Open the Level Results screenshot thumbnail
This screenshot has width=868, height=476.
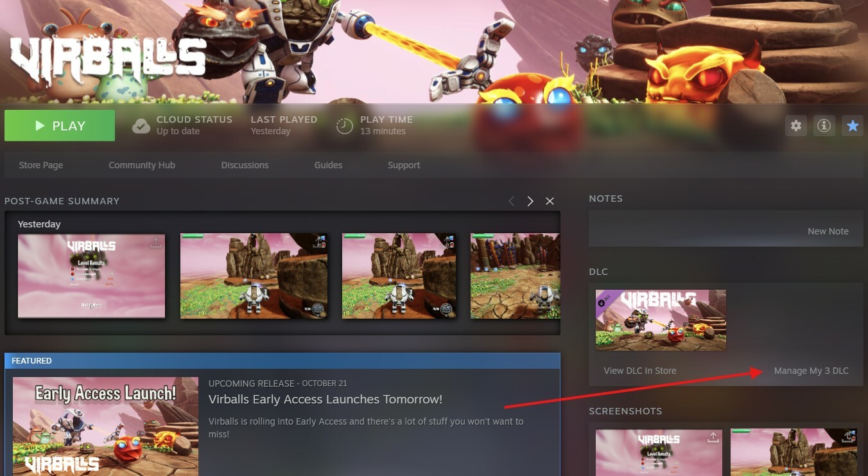(x=91, y=276)
